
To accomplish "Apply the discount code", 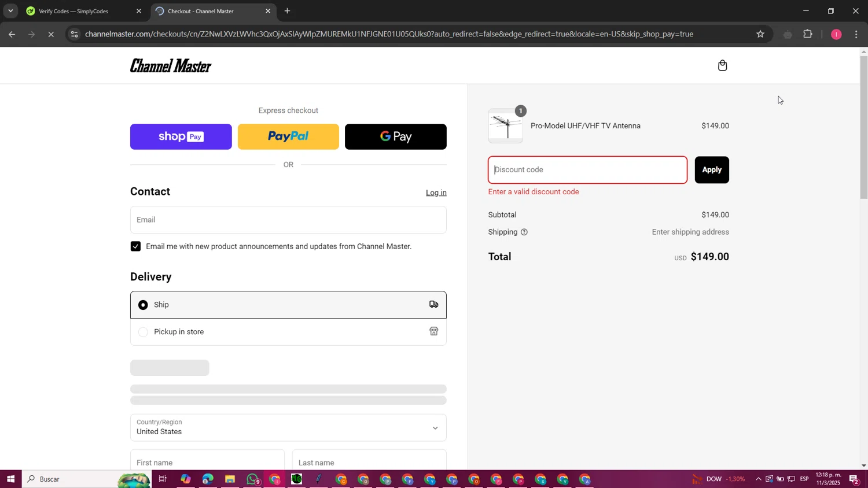I will (x=712, y=170).
